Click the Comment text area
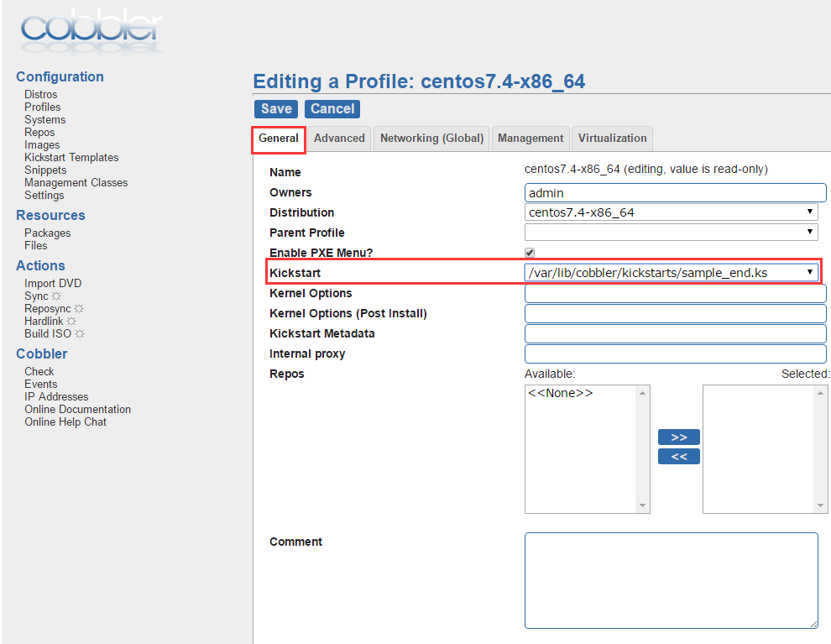 point(671,580)
